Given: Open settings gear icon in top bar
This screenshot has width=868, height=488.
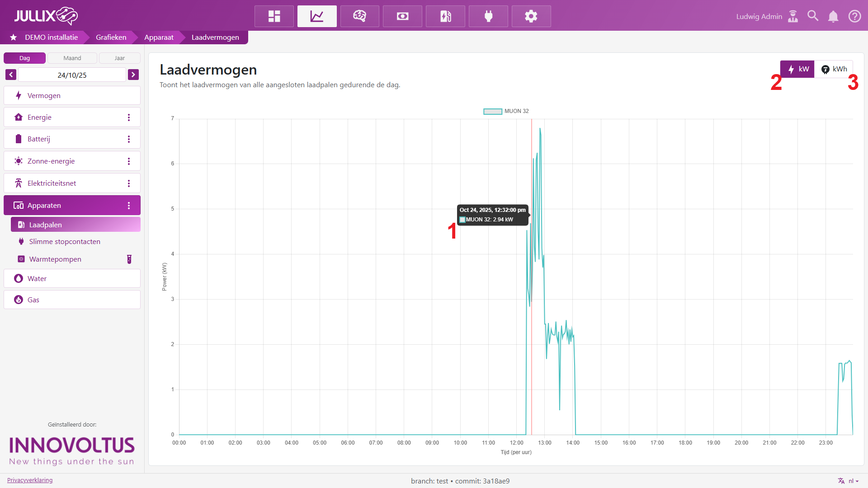Looking at the screenshot, I should coord(531,16).
